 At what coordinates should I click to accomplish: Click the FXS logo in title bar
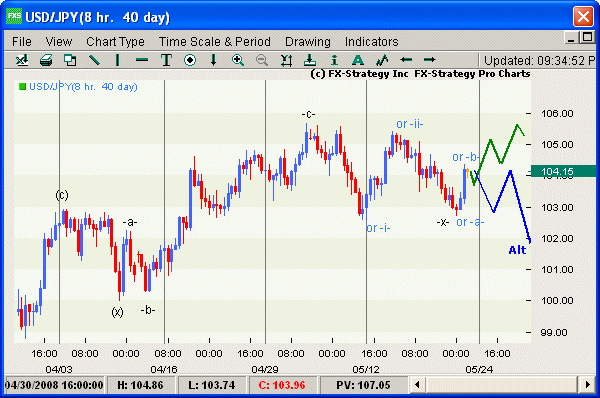point(15,16)
